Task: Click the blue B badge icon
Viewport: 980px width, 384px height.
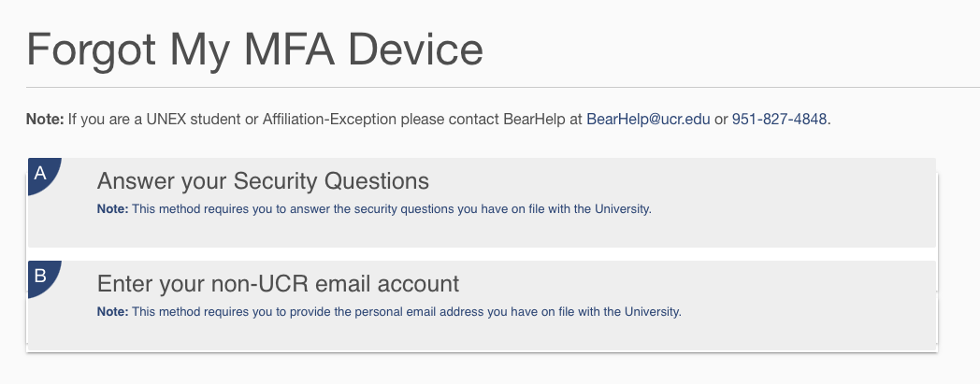Action: tap(41, 277)
